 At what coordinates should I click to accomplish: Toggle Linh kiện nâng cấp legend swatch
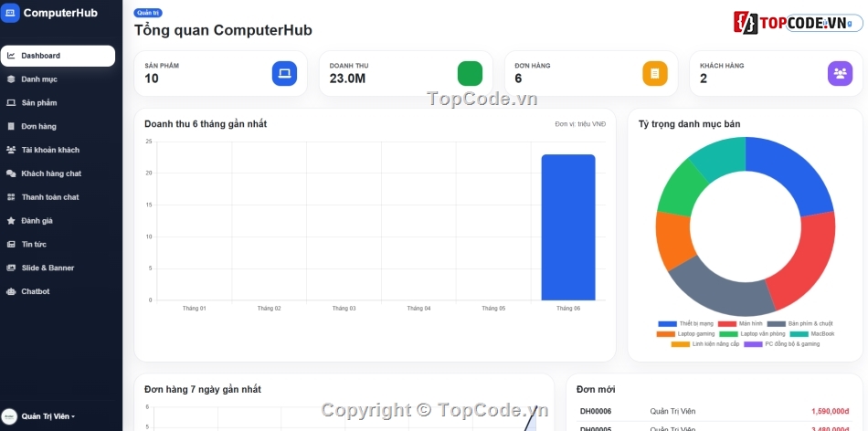point(681,344)
